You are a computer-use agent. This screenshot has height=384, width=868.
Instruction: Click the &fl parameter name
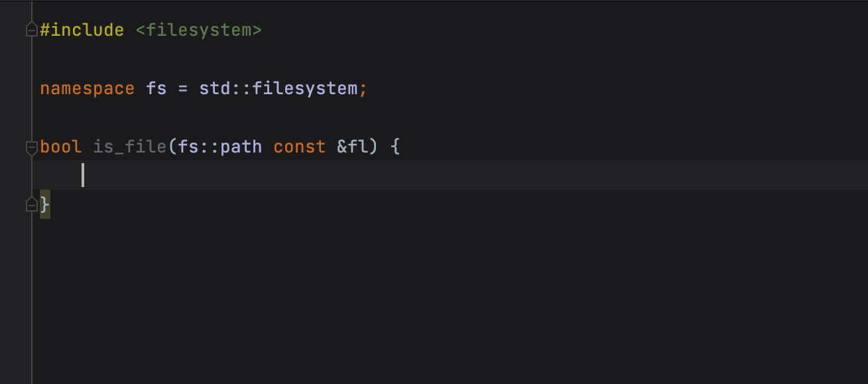351,147
